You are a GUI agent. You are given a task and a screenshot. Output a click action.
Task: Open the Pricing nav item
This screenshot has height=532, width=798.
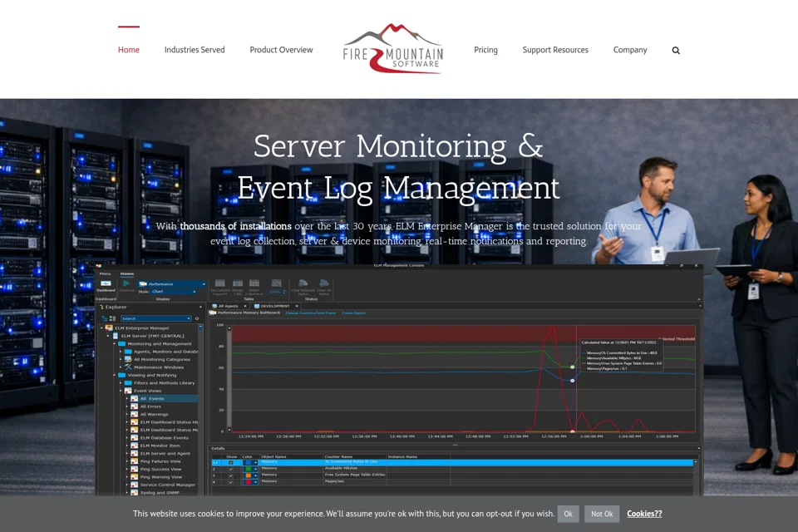486,50
